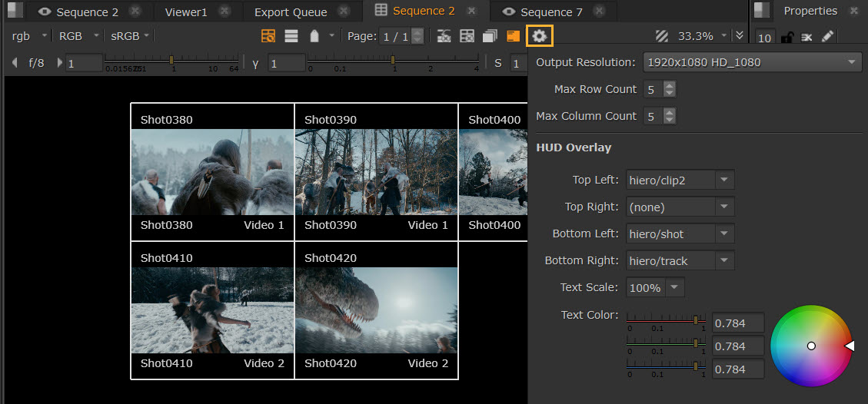This screenshot has width=868, height=404.
Task: Toggle gamma with the γ button
Action: coord(255,63)
